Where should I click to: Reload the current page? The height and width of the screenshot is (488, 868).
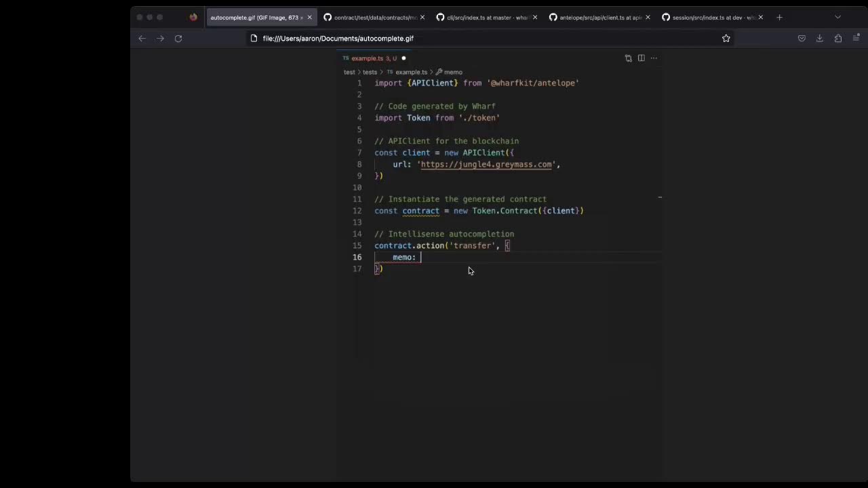pos(178,39)
